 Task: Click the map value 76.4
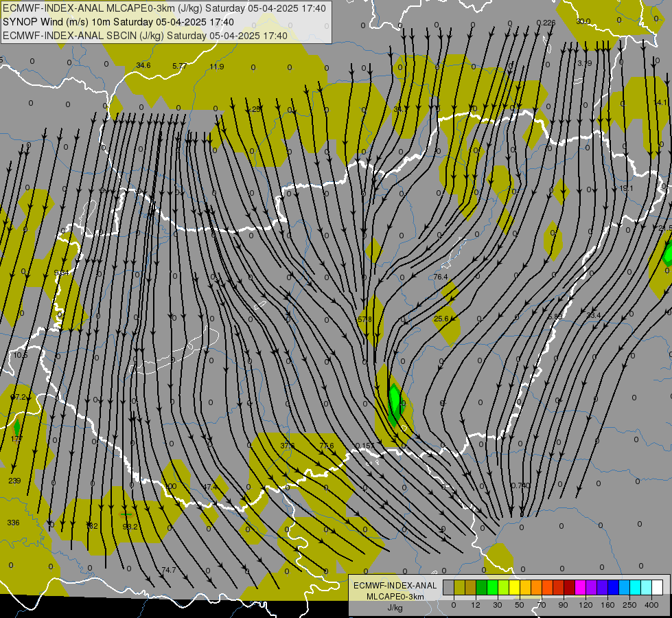(440, 277)
